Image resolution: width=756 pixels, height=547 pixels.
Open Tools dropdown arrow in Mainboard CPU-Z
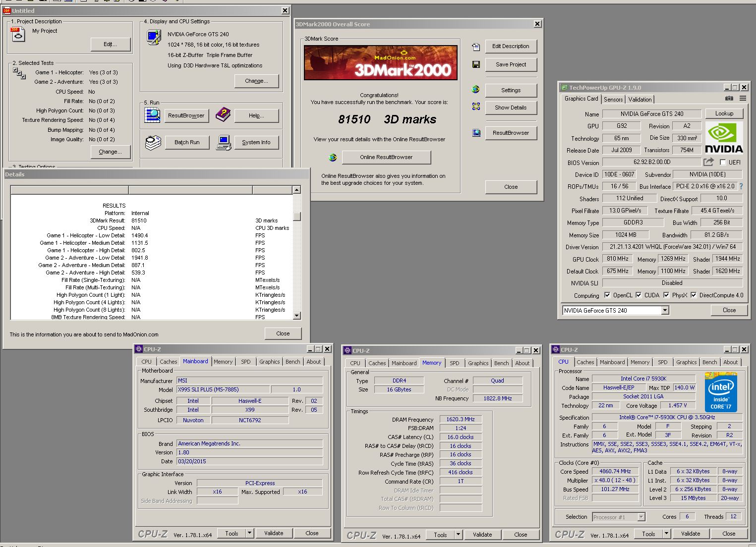pos(249,533)
